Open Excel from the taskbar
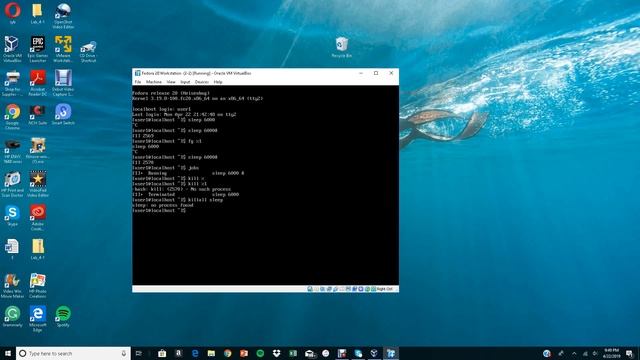This screenshot has width=640, height=360. (x=293, y=353)
